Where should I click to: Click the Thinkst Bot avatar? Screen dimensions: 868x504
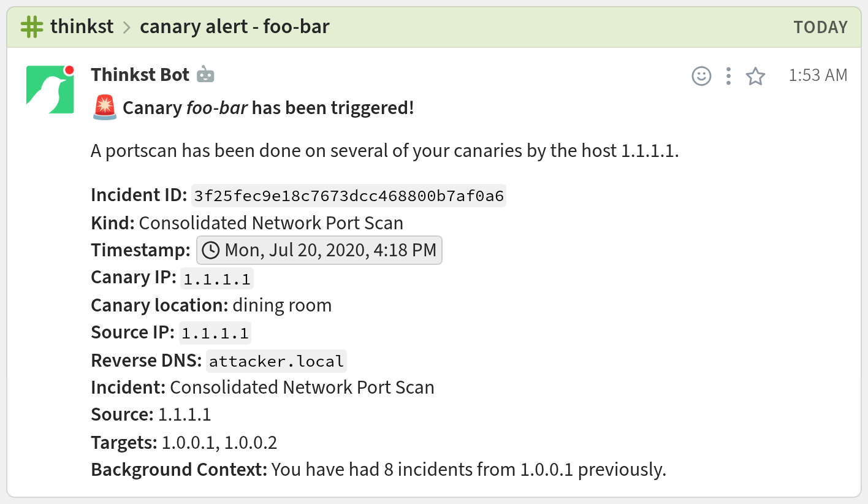(50, 90)
